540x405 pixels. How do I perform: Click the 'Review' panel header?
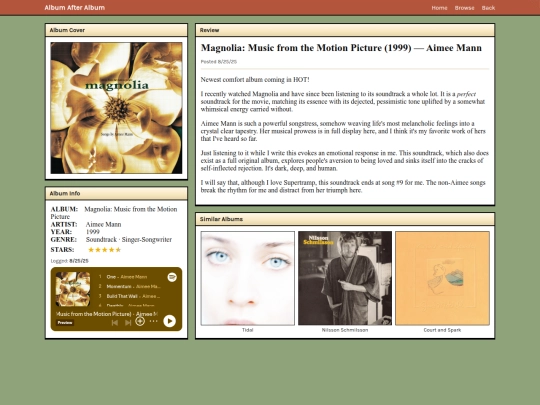345,30
